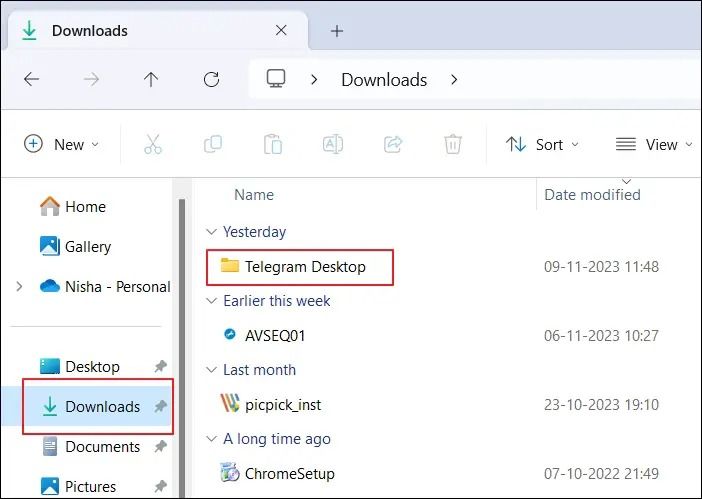This screenshot has height=499, width=702.
Task: Go up one folder level
Action: [x=151, y=79]
